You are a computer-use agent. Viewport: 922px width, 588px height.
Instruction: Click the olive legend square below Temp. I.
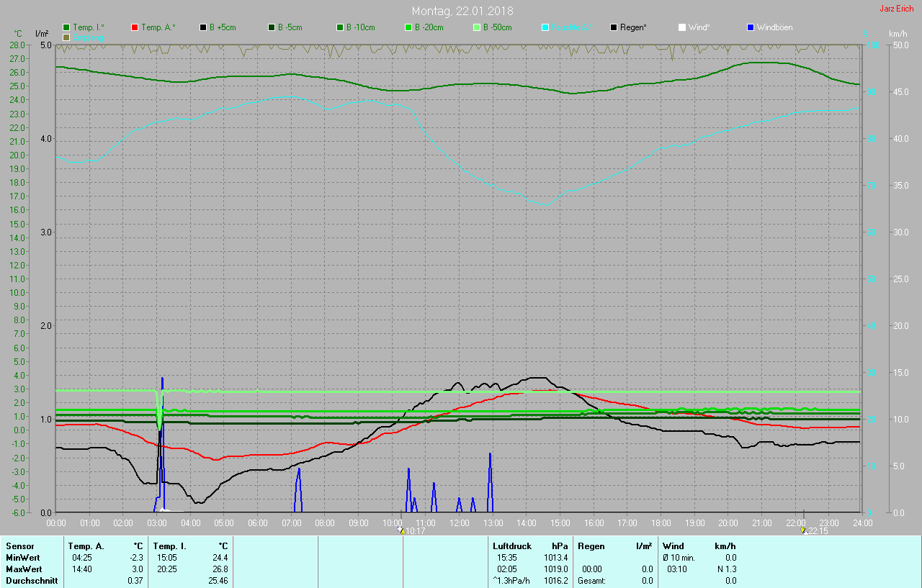[x=67, y=37]
